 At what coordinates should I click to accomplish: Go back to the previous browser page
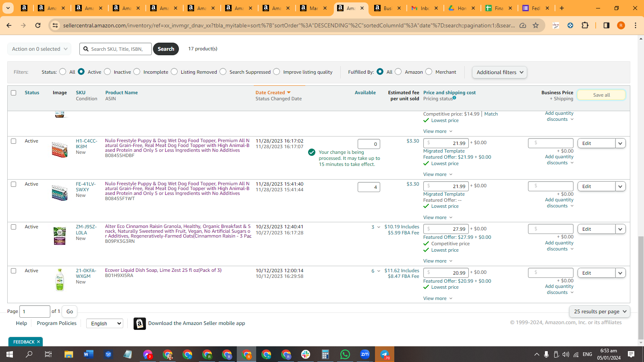(9, 25)
